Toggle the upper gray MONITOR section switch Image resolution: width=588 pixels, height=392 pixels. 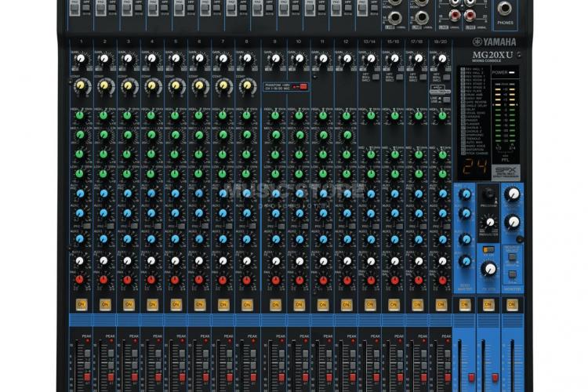[x=512, y=257]
